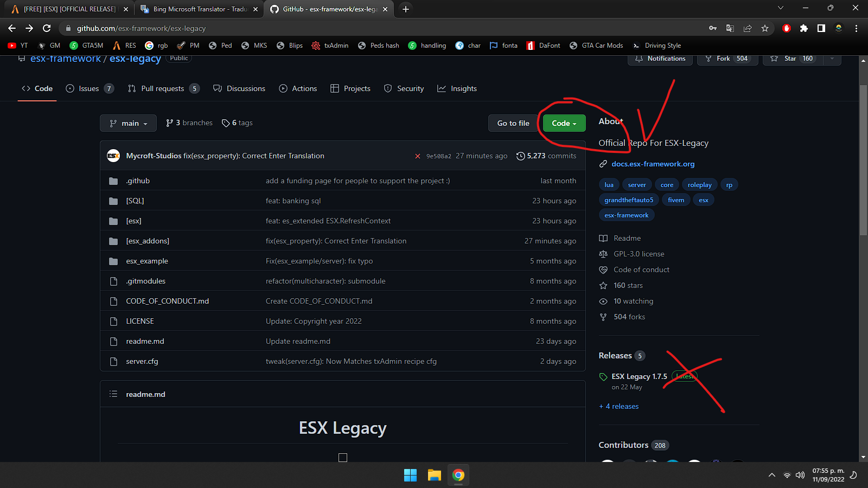Screen dimensions: 868x488
Task: Click the commit history clock icon beside 5,273 commits
Action: 521,156
